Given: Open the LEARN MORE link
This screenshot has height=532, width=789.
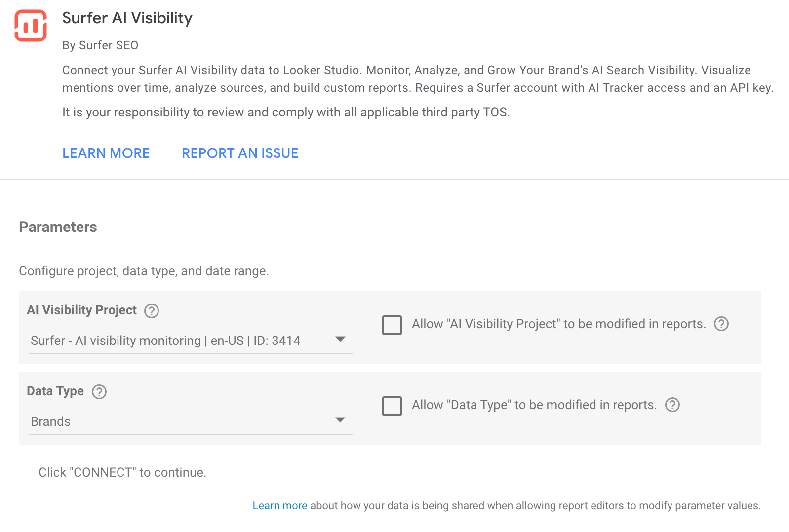Looking at the screenshot, I should [x=106, y=153].
